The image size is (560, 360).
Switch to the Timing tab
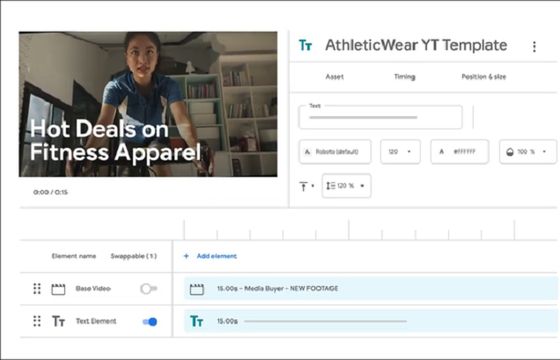point(405,76)
